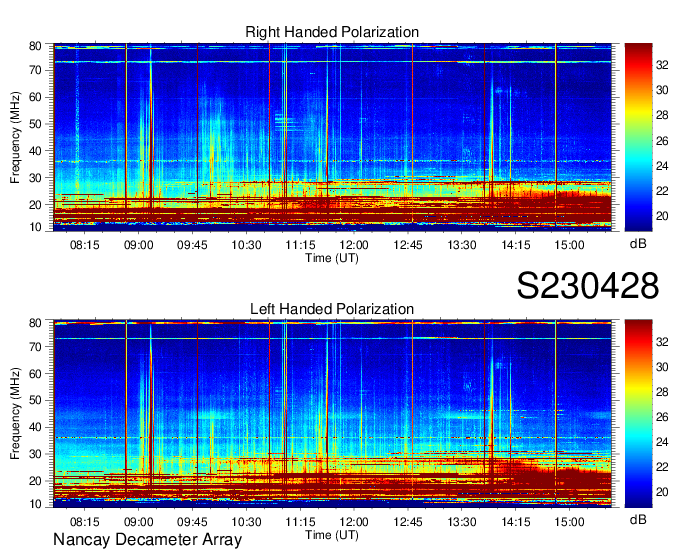
Task: Click the bottom plot's color scale bar
Action: tap(638, 414)
